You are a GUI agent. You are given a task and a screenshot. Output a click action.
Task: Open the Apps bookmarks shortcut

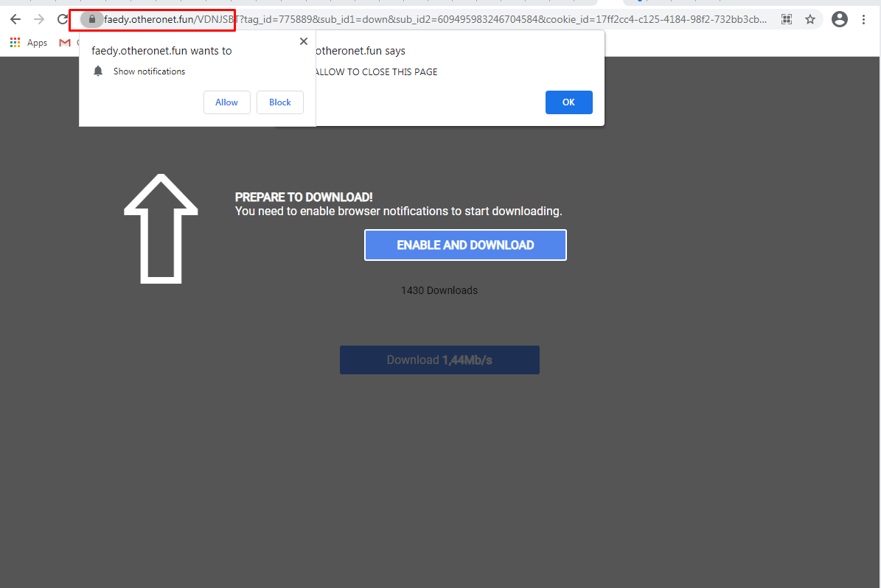coord(29,43)
